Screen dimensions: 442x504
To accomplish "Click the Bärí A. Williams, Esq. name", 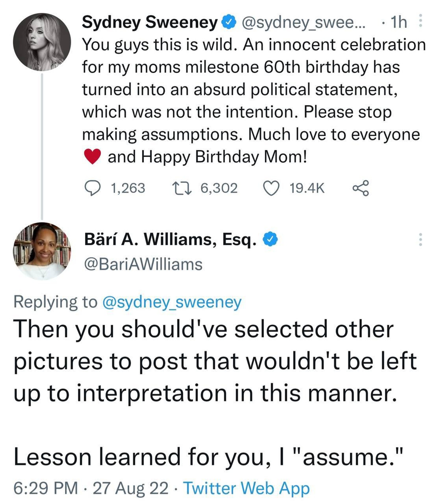I will click(x=171, y=239).
